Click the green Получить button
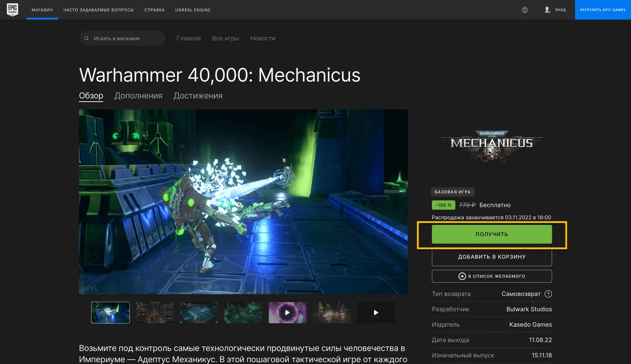This screenshot has width=631, height=364. point(492,234)
